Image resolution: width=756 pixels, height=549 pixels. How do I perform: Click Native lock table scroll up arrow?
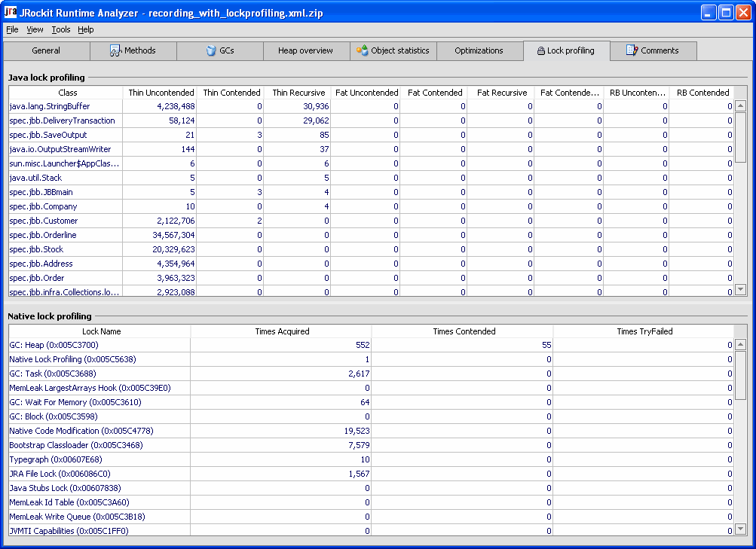741,344
